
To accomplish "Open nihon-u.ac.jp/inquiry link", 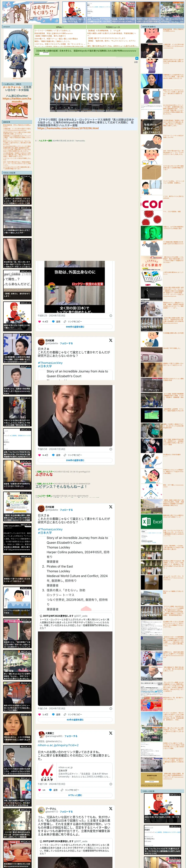I will [x=58, y=745].
